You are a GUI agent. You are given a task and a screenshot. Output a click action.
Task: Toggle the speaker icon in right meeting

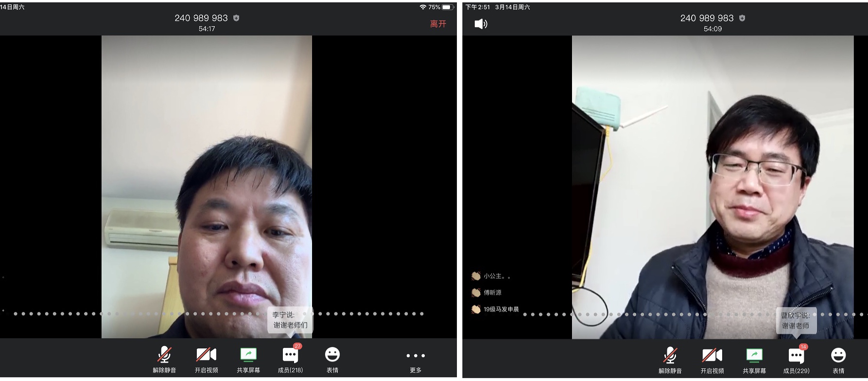481,24
